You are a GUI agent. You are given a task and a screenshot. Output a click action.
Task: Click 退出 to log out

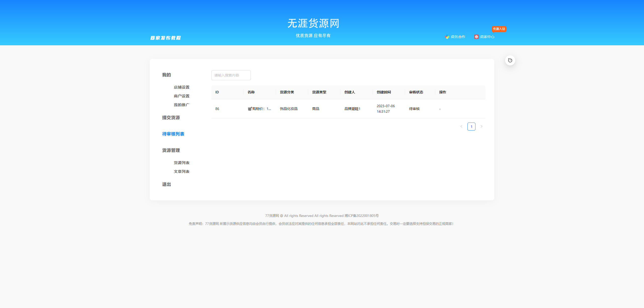pos(166,184)
